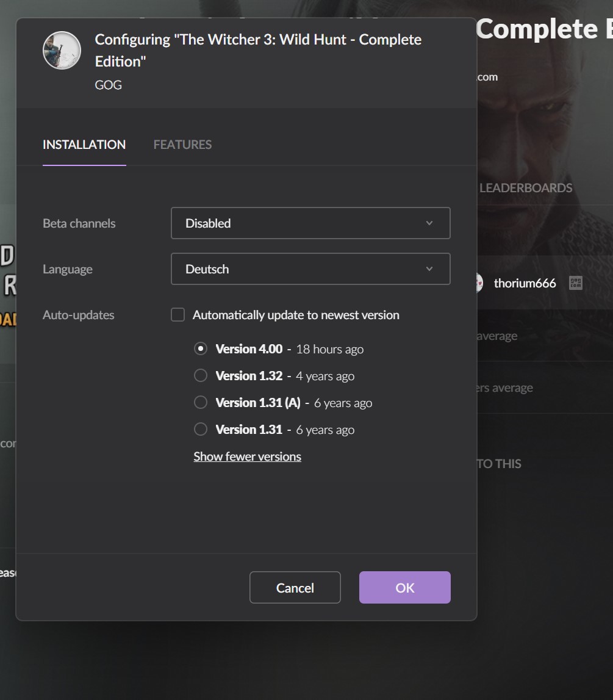Confirm settings with the OK button
This screenshot has height=700, width=613.
(404, 587)
